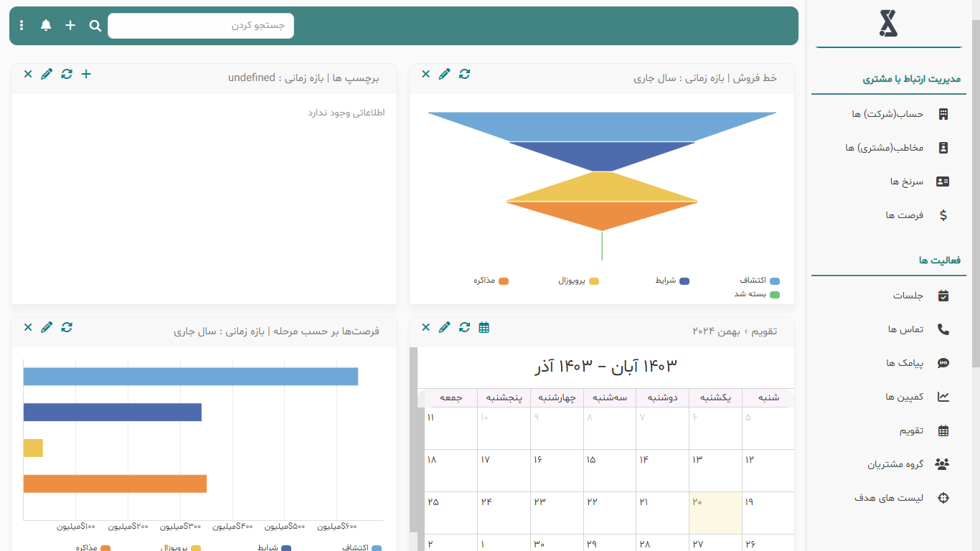
Task: Open the three-dot more options menu
Action: (x=22, y=26)
